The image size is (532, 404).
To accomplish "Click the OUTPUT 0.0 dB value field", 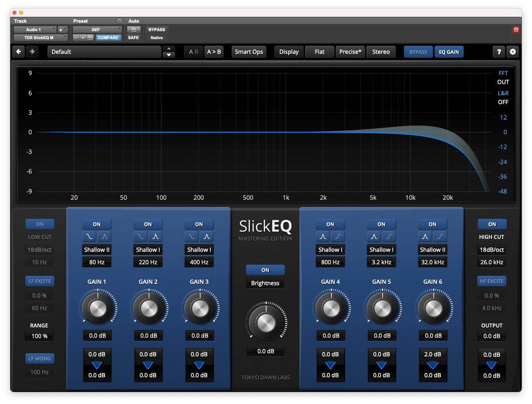I will click(492, 336).
